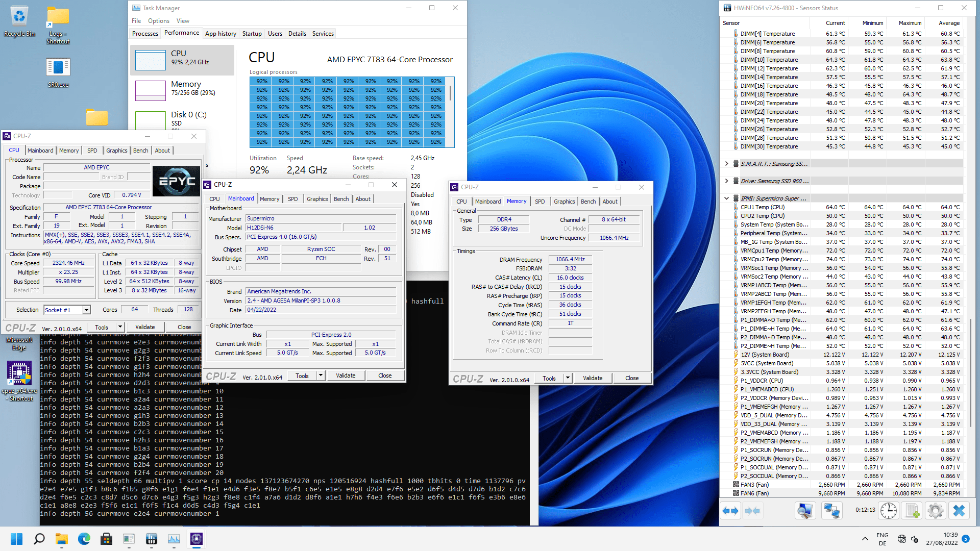
Task: Select CPU1 Temp (CPU) sensor row
Action: click(842, 207)
